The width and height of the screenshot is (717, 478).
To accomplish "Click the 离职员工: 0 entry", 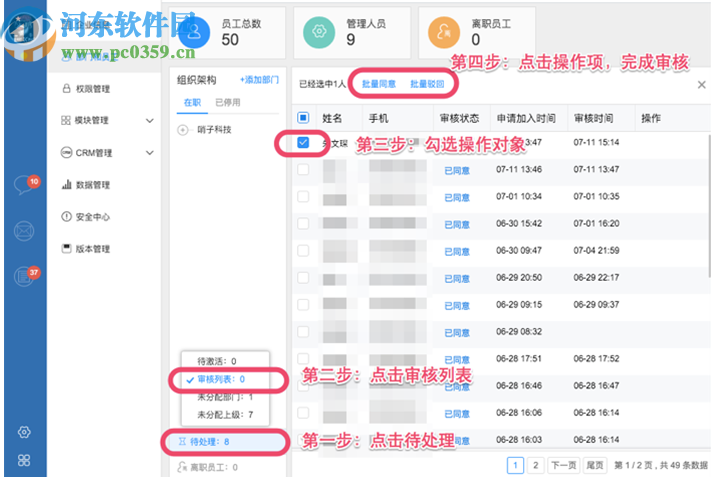I will [x=214, y=467].
